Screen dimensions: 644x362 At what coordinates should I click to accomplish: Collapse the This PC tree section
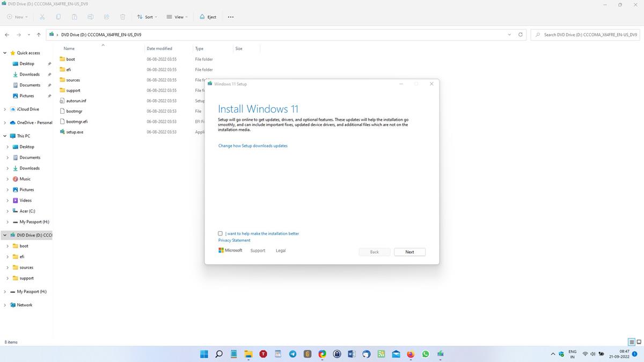click(5, 136)
